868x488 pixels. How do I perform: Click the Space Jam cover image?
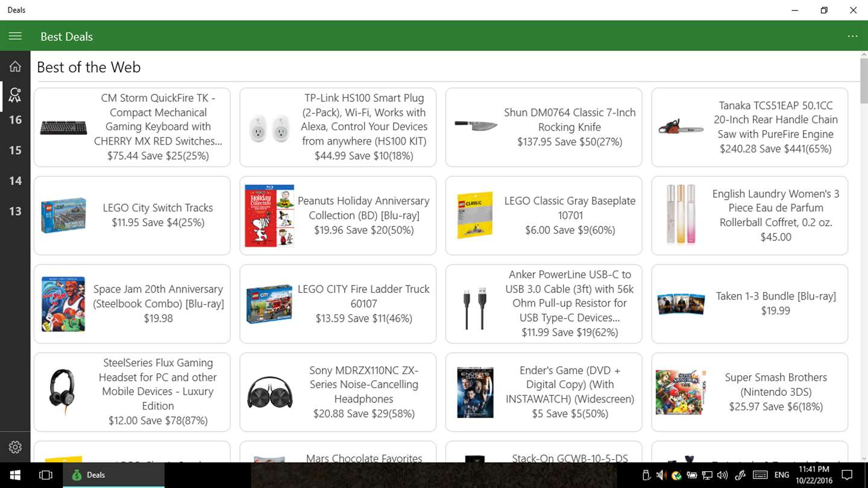(x=63, y=304)
